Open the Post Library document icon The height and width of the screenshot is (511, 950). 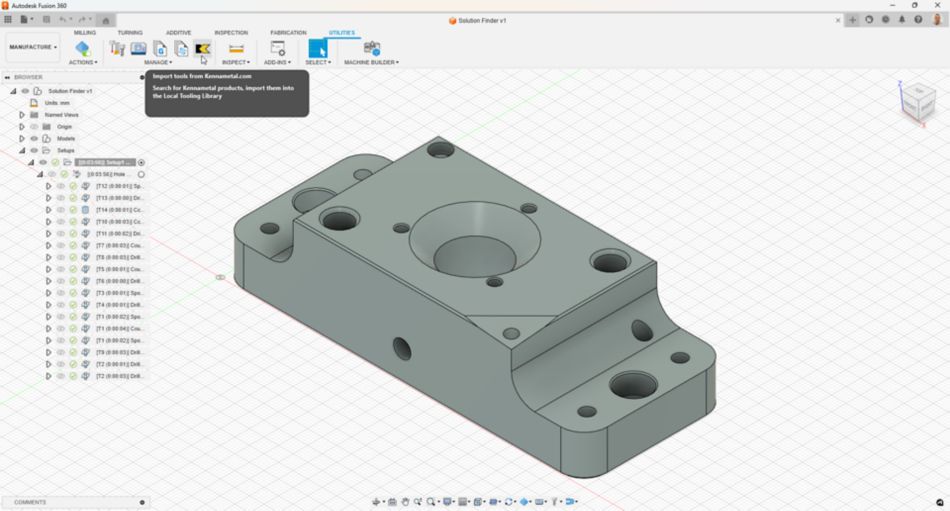(160, 48)
